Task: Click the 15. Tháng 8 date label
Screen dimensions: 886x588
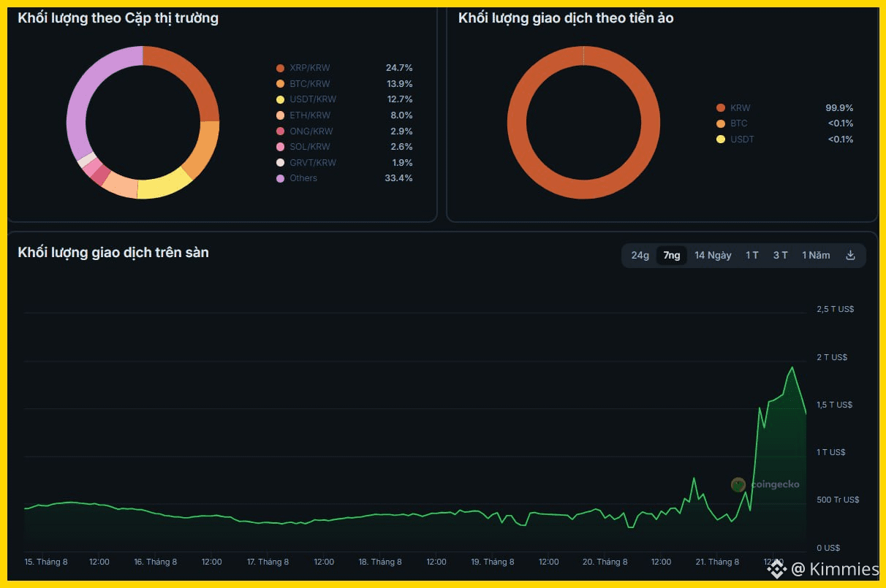Action: point(46,562)
